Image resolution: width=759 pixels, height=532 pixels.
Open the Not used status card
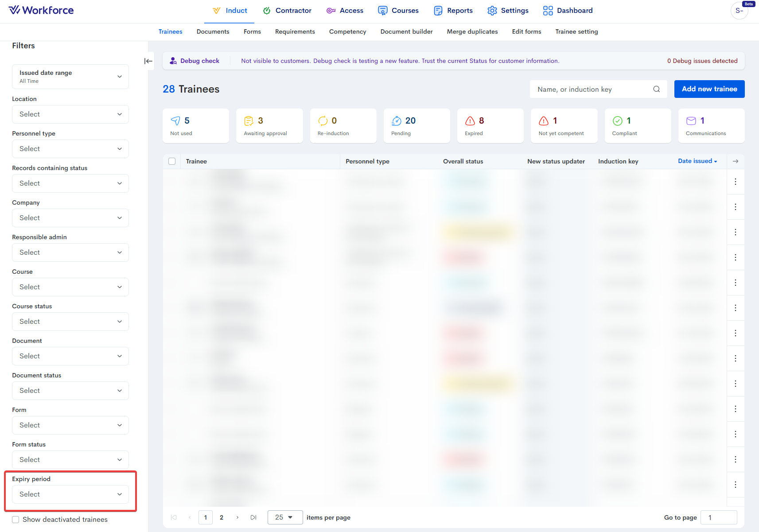[x=195, y=126]
